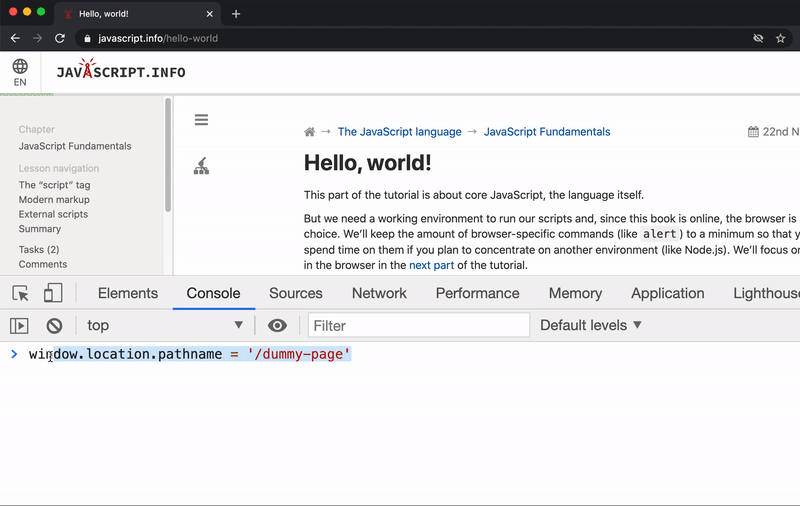Toggle the hamburger sidebar menu icon

tap(201, 120)
